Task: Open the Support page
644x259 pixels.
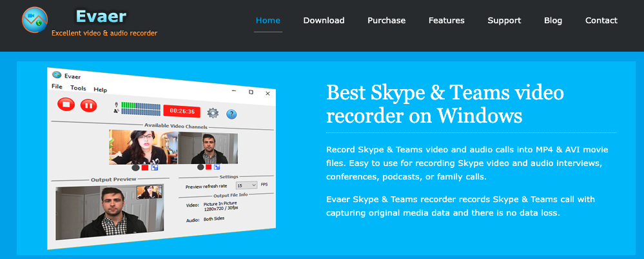Action: point(504,20)
